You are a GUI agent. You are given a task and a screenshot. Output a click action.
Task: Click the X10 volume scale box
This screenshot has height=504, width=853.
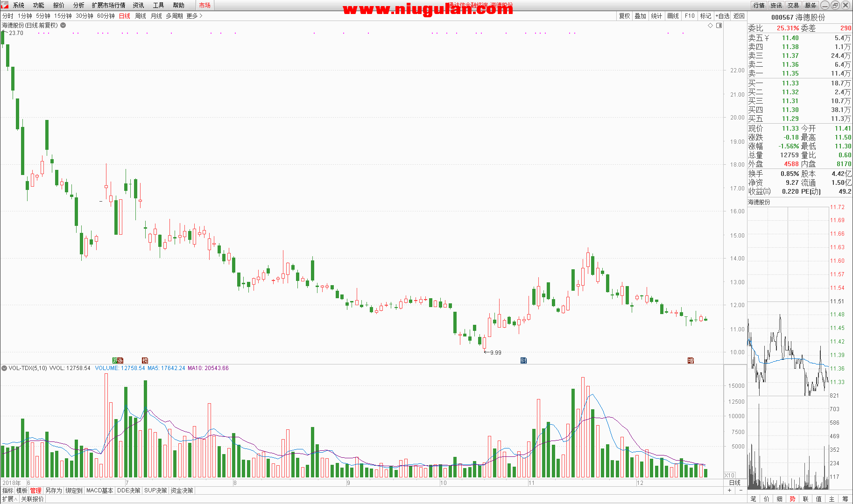click(x=729, y=475)
